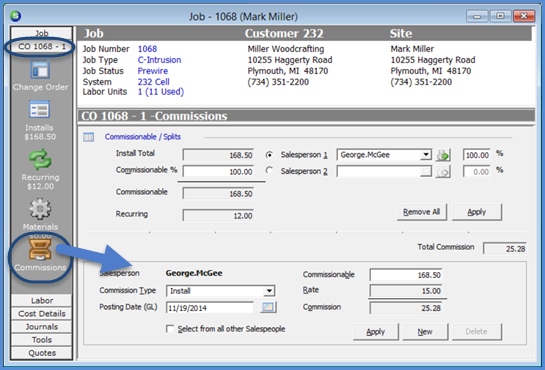545x370 pixels.
Task: Click the C-Intrusion job type link
Action: [x=160, y=60]
